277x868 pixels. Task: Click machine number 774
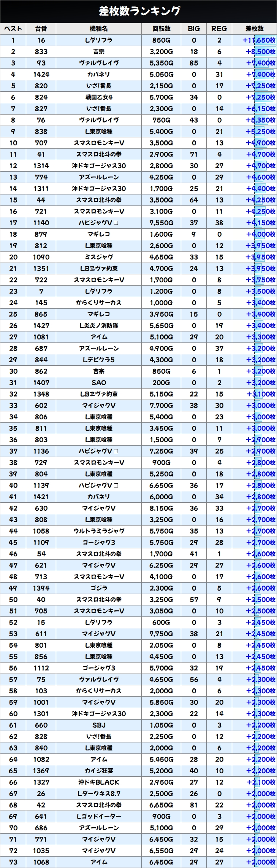pos(41,177)
